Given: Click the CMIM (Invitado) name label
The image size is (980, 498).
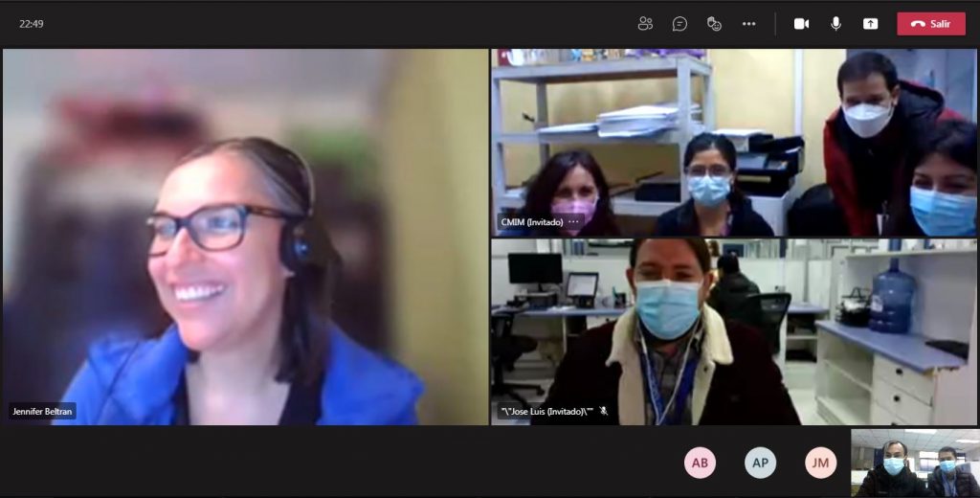Looking at the screenshot, I should click(532, 222).
